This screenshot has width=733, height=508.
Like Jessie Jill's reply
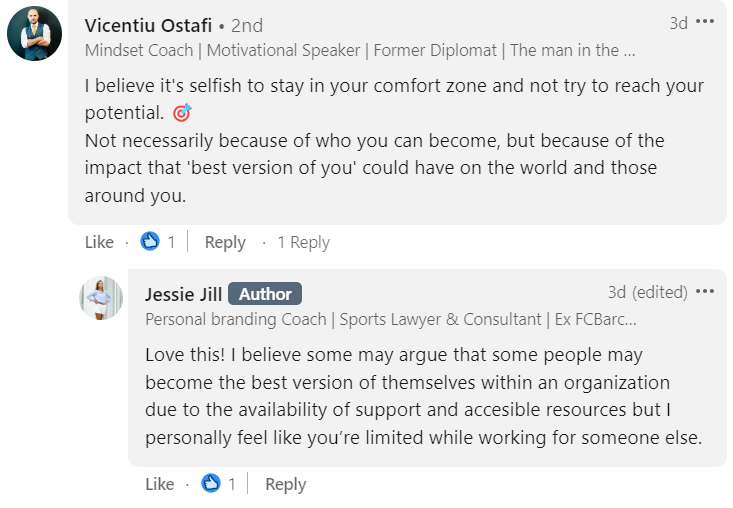(x=159, y=484)
